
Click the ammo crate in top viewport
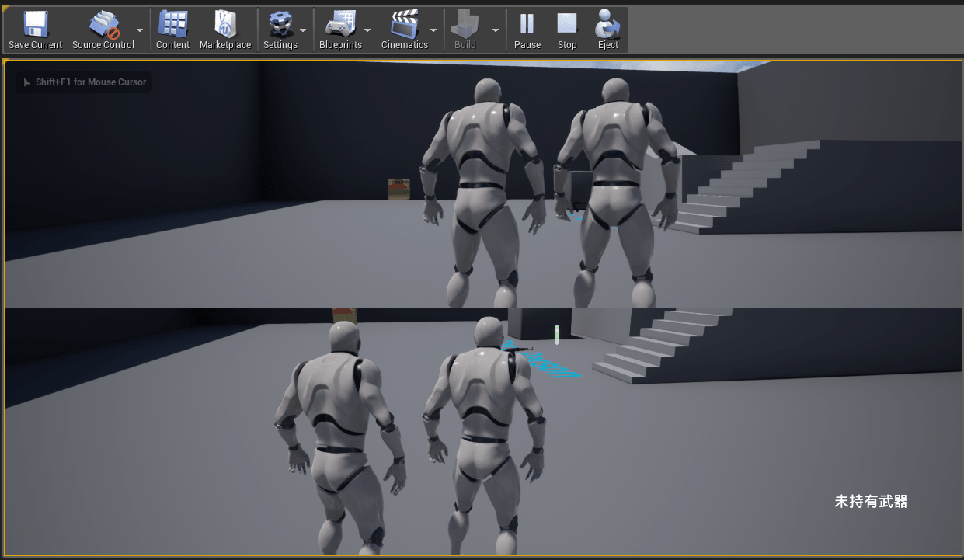pos(398,189)
